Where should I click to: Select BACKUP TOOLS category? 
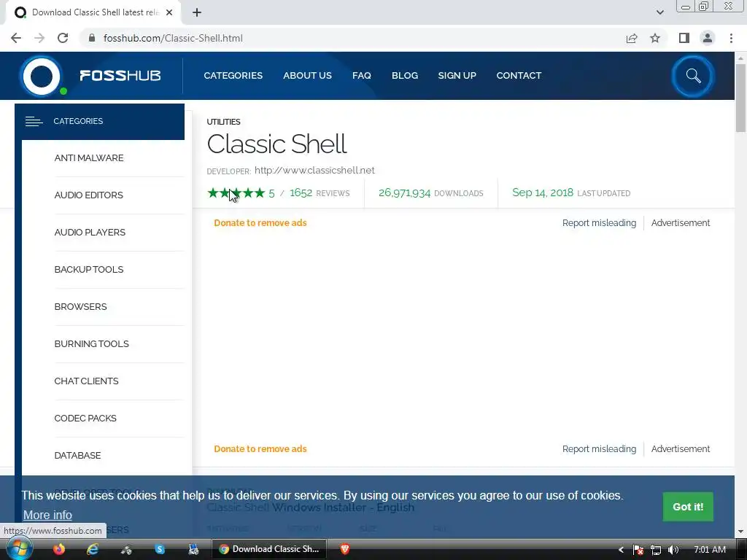pyautogui.click(x=89, y=270)
